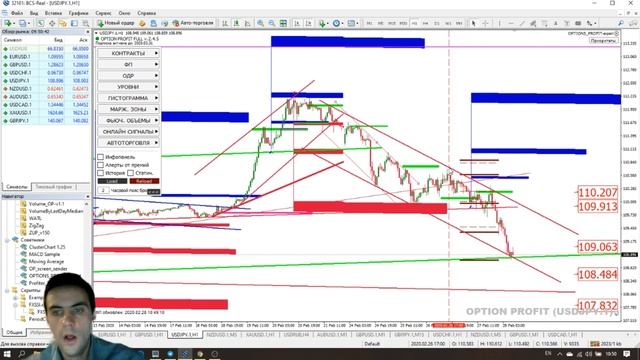Switch to the Символы tab
This screenshot has width=640, height=360.
(17, 187)
